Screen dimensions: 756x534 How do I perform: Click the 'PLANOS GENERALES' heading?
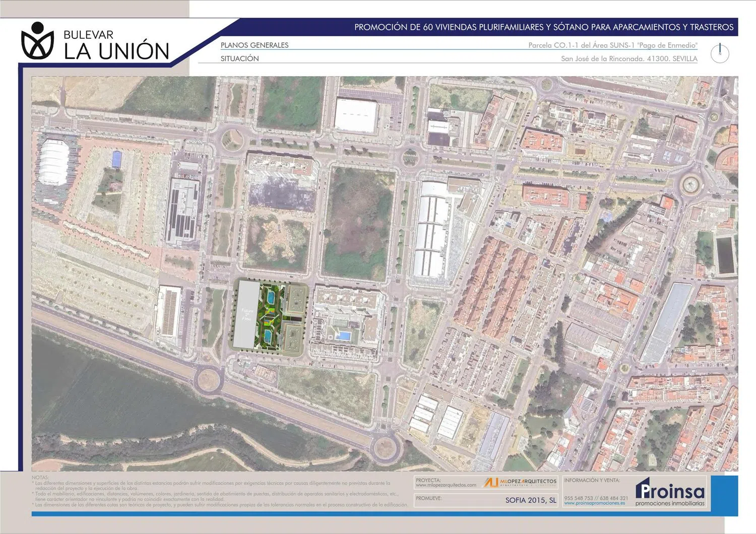[255, 45]
